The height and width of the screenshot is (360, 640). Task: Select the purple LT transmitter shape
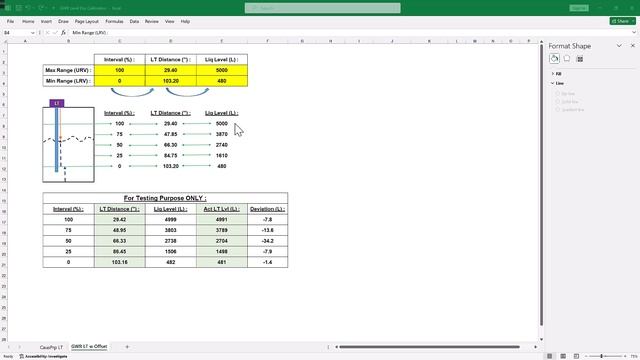click(x=57, y=103)
